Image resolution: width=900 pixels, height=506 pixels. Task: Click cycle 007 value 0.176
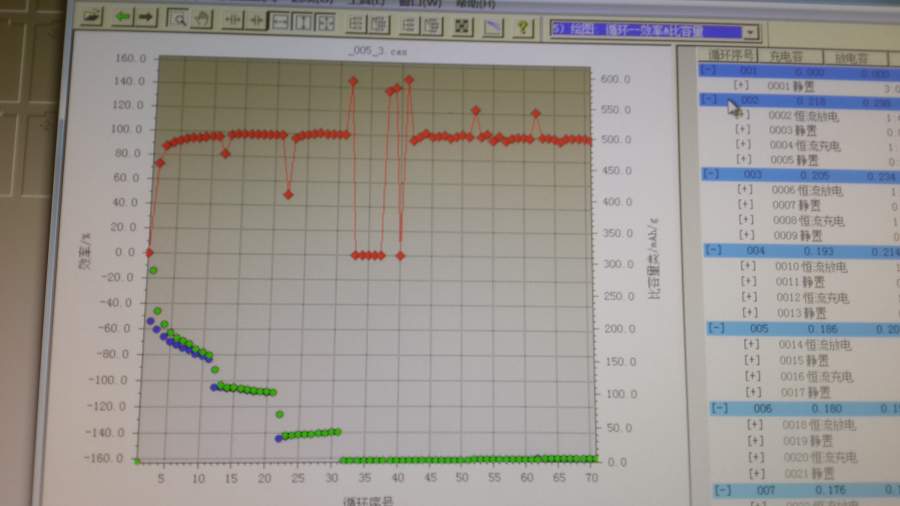[x=830, y=491]
